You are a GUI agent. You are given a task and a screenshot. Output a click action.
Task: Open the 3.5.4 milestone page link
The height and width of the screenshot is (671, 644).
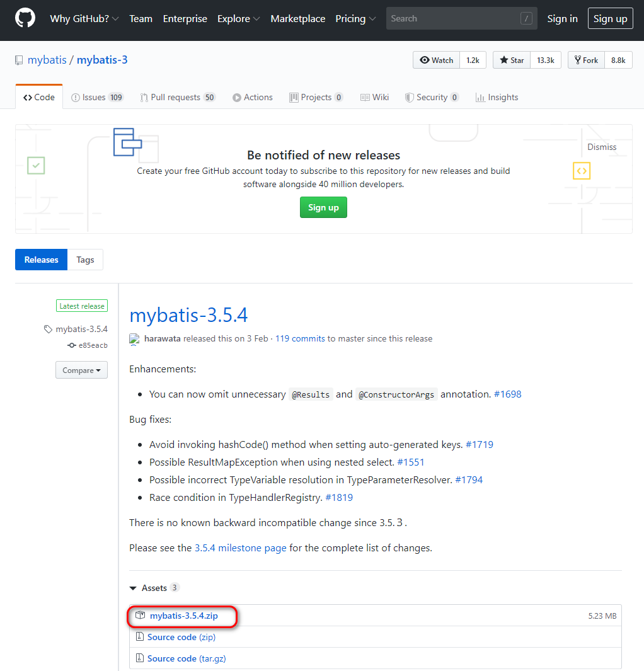tap(241, 548)
